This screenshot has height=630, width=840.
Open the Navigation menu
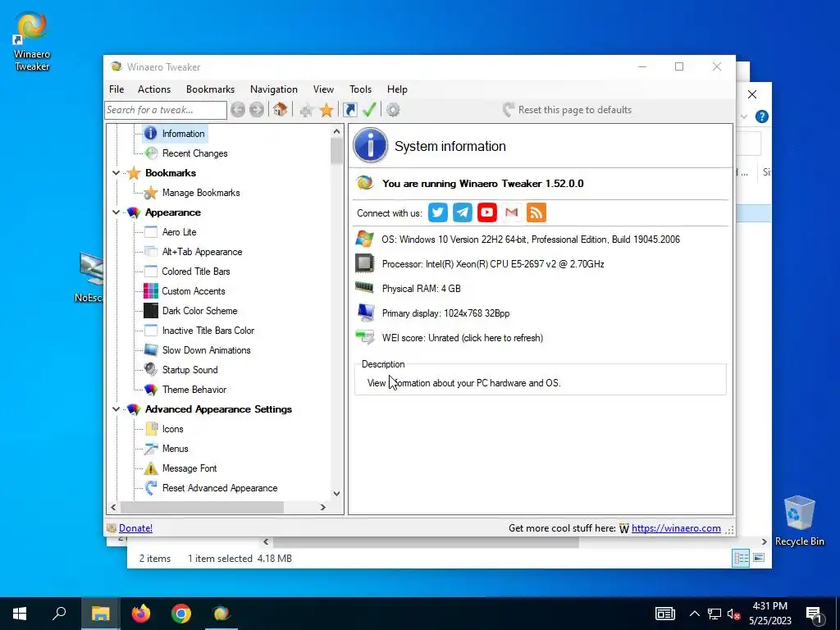click(x=274, y=89)
